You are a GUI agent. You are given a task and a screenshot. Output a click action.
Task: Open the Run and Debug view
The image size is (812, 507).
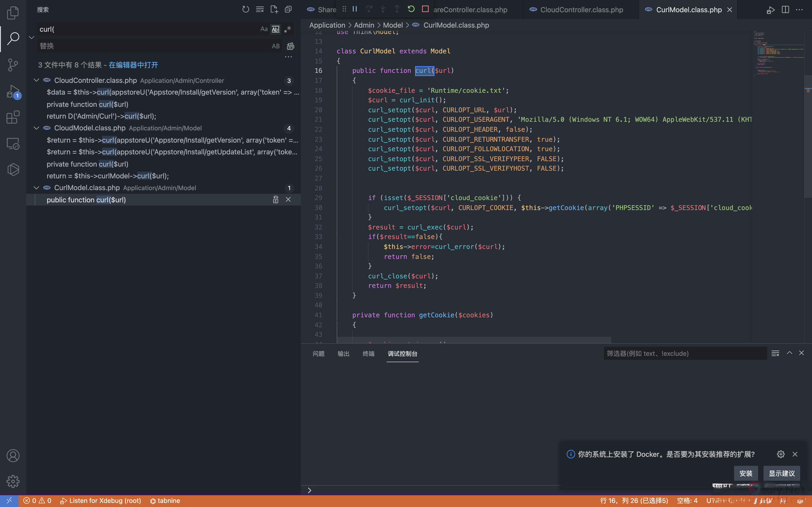pos(13,91)
